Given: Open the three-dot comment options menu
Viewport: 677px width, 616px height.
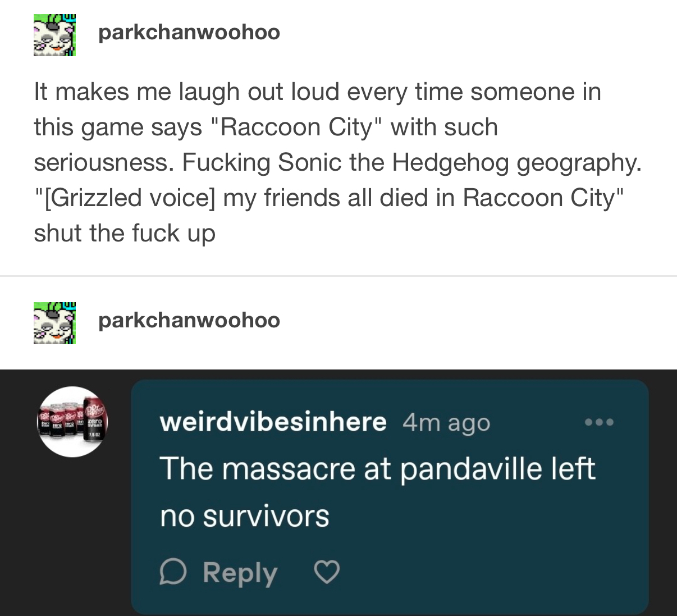Looking at the screenshot, I should (599, 422).
